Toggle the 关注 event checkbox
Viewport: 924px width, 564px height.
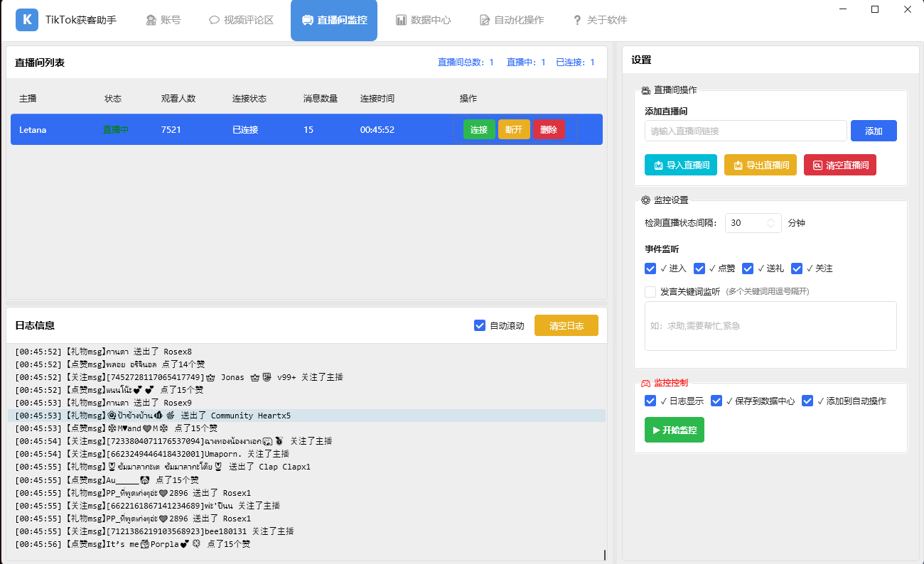click(x=797, y=269)
